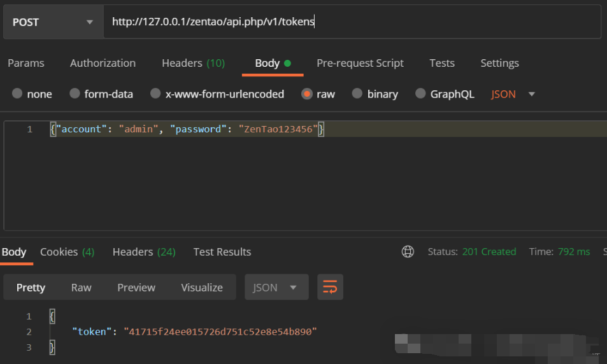Viewport: 607px width, 364px height.
Task: Select the form-data radio button
Action: 75,94
